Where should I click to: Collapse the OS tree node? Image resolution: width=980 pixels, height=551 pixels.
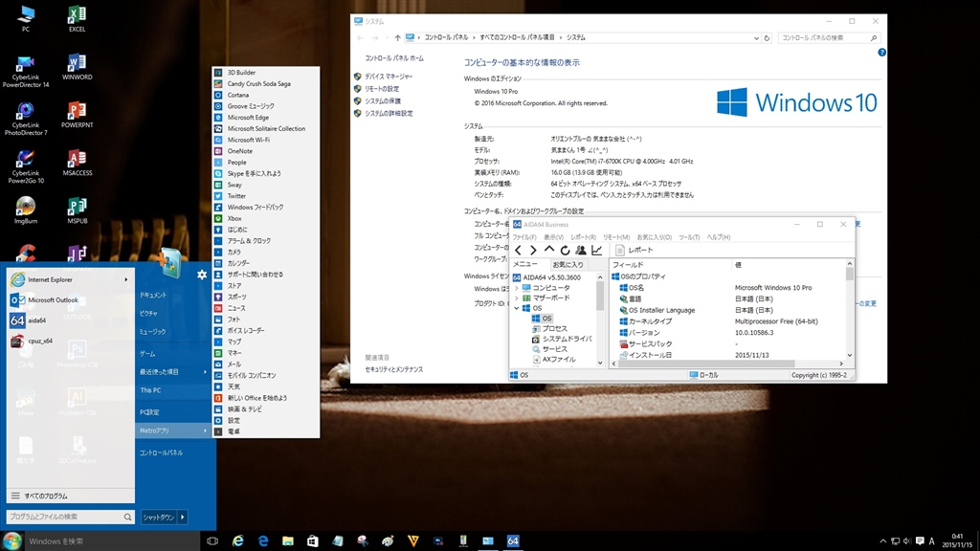pos(517,308)
